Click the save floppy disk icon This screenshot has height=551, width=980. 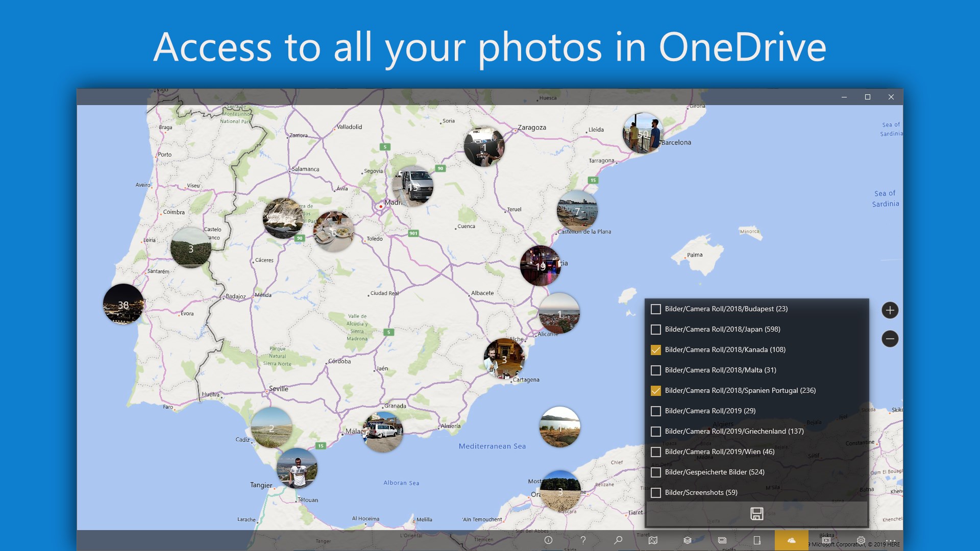click(x=756, y=513)
